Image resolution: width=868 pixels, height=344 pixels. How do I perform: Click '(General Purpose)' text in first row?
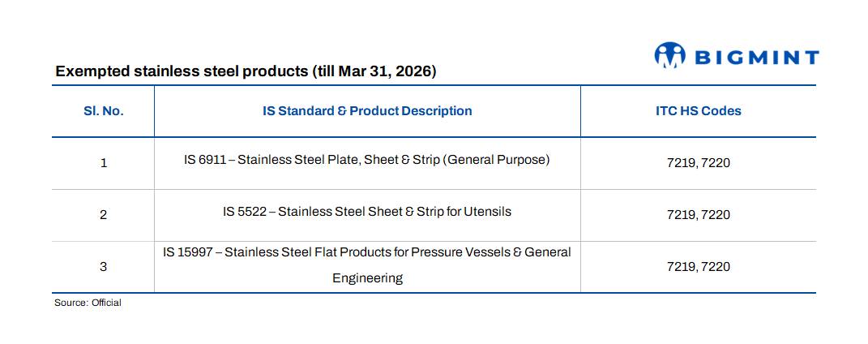point(496,160)
